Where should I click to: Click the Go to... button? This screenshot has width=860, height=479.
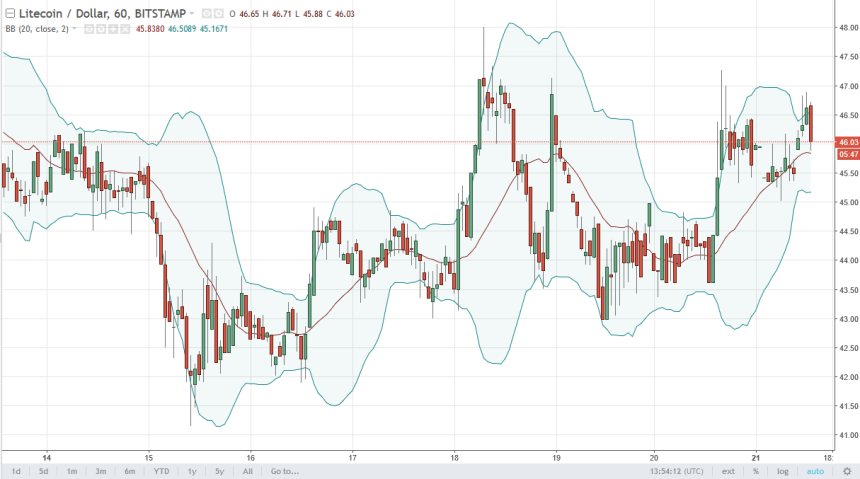(284, 471)
